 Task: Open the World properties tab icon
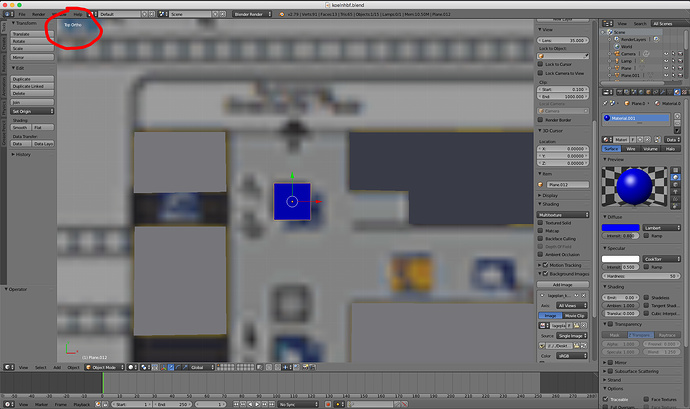641,92
